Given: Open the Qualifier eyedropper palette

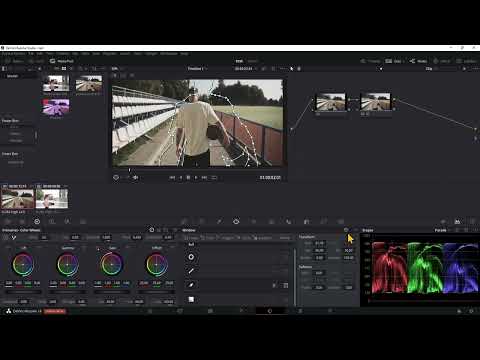Looking at the screenshot, I should click(219, 221).
